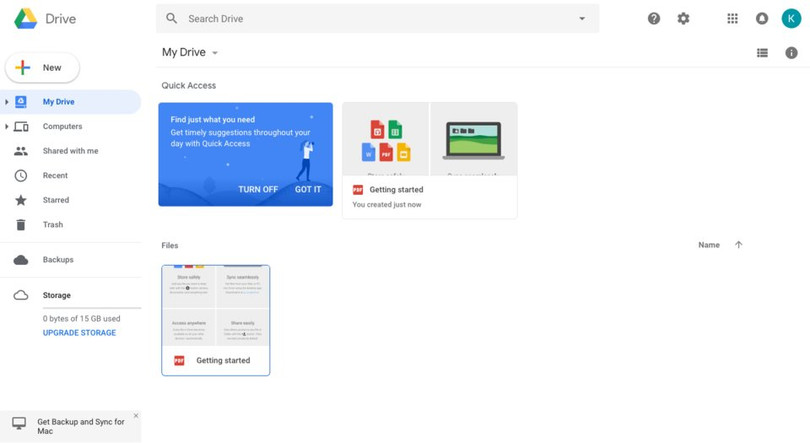Open account avatar K
The image size is (810, 443).
791,19
